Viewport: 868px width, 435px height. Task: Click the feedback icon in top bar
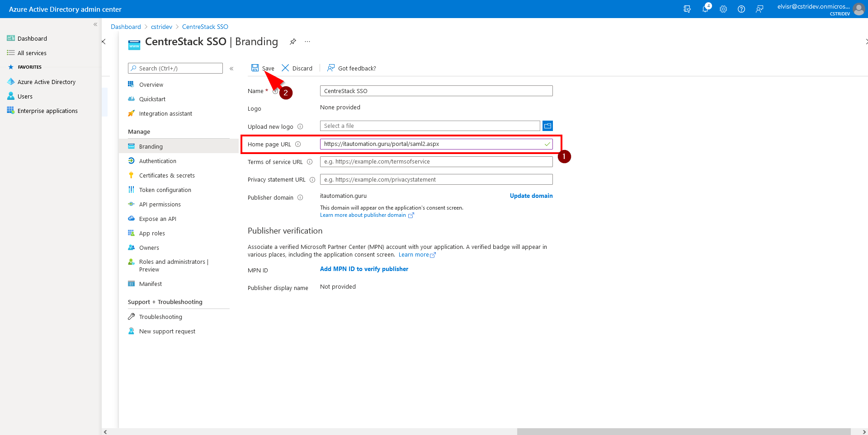759,9
